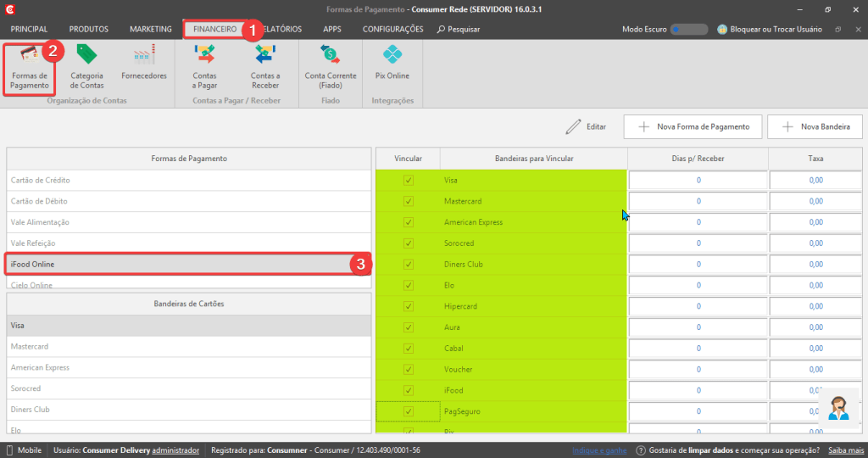Click the administrador user link
868x458 pixels.
pos(175,450)
